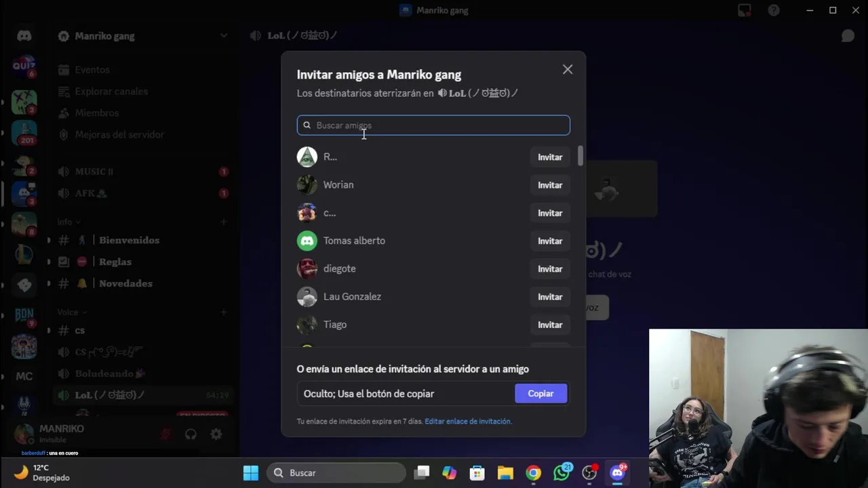Image resolution: width=868 pixels, height=488 pixels.
Task: Open the server icon with 201 badge
Action: pyautogui.click(x=24, y=132)
